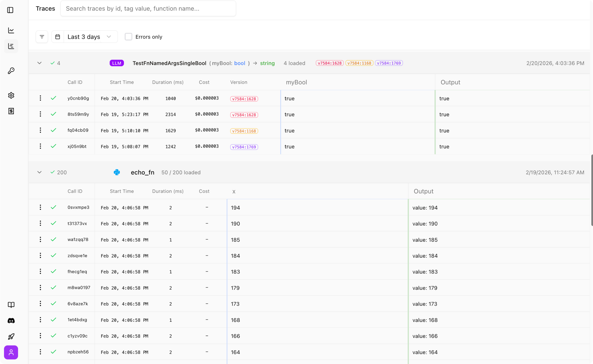Click the rocket launch icon

pos(11,336)
